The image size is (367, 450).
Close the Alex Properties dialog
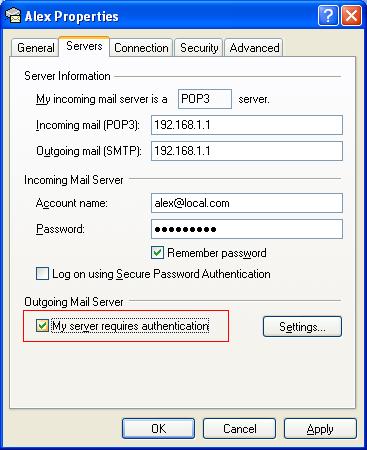click(x=351, y=16)
